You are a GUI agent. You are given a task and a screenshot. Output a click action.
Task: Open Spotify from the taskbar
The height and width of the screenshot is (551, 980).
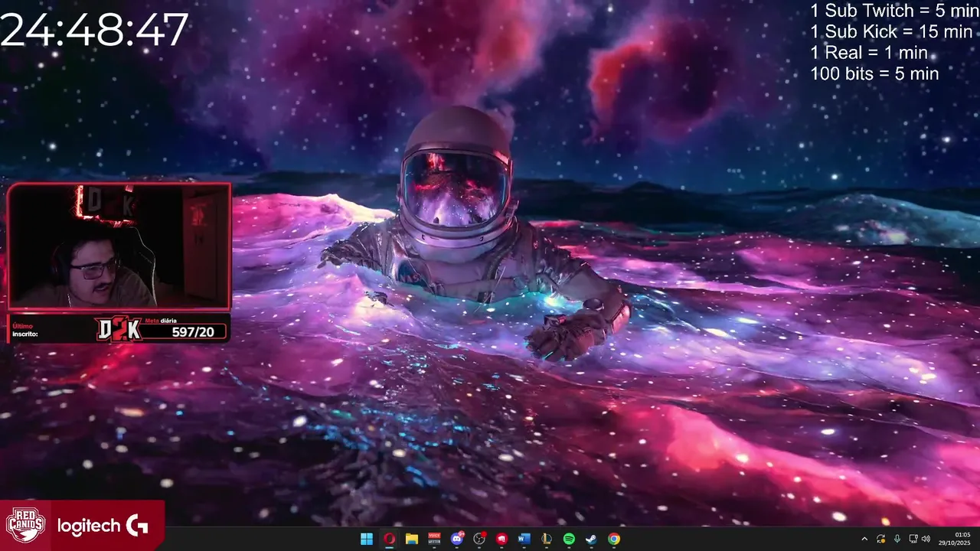point(569,539)
